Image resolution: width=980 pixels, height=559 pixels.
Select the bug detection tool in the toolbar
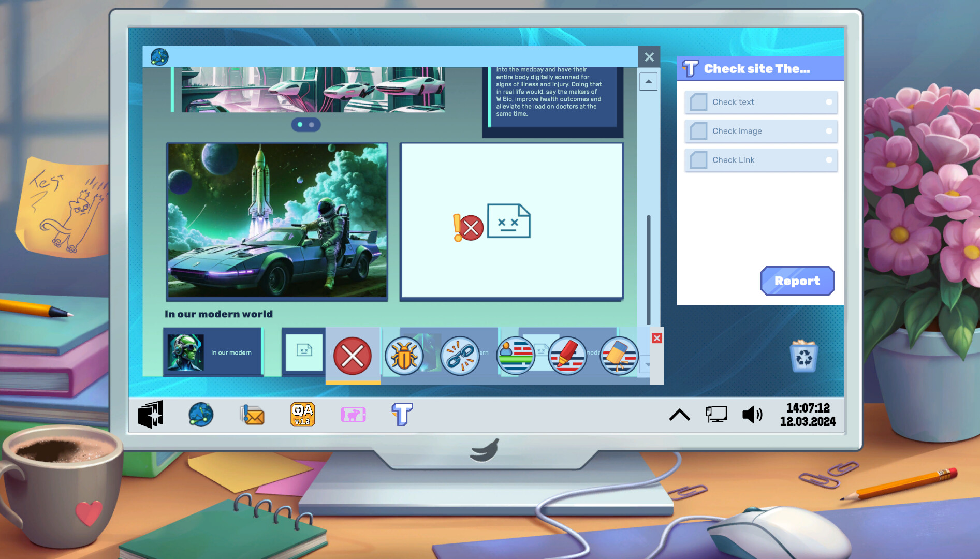tap(405, 356)
